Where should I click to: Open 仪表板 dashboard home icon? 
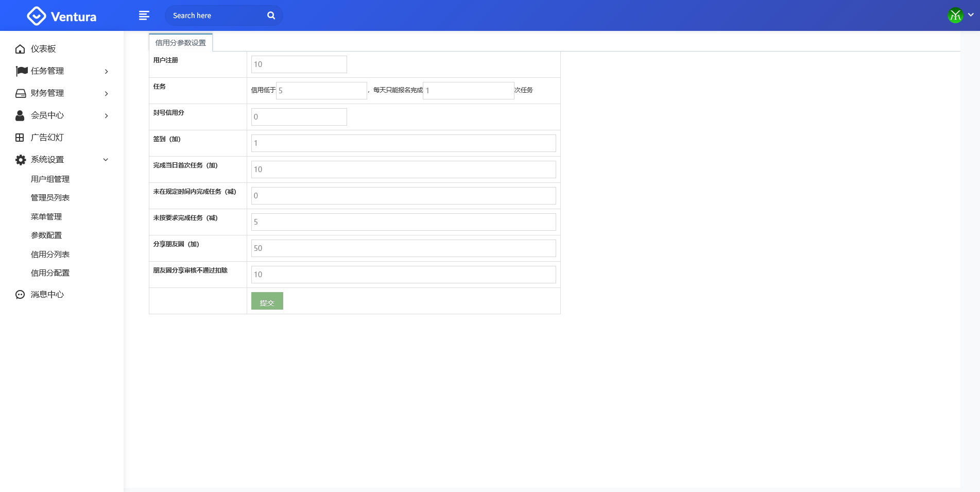pos(20,49)
